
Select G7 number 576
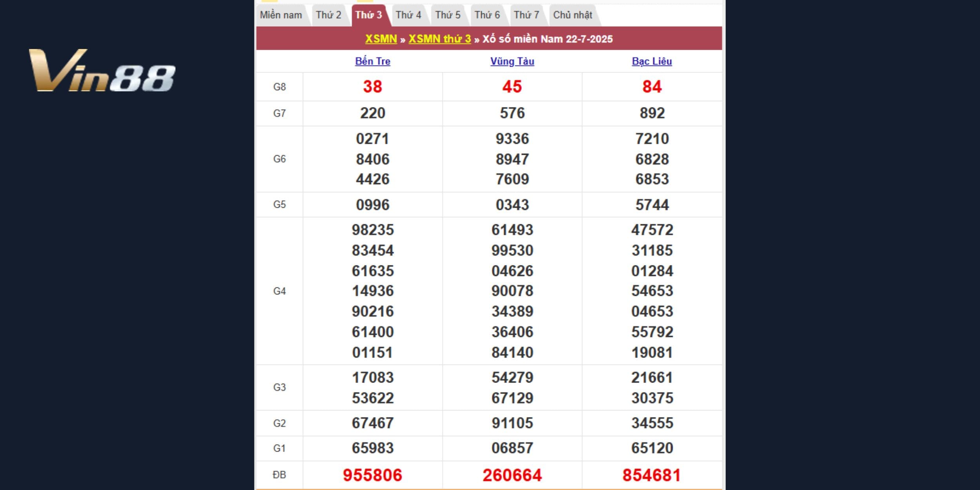(x=512, y=113)
